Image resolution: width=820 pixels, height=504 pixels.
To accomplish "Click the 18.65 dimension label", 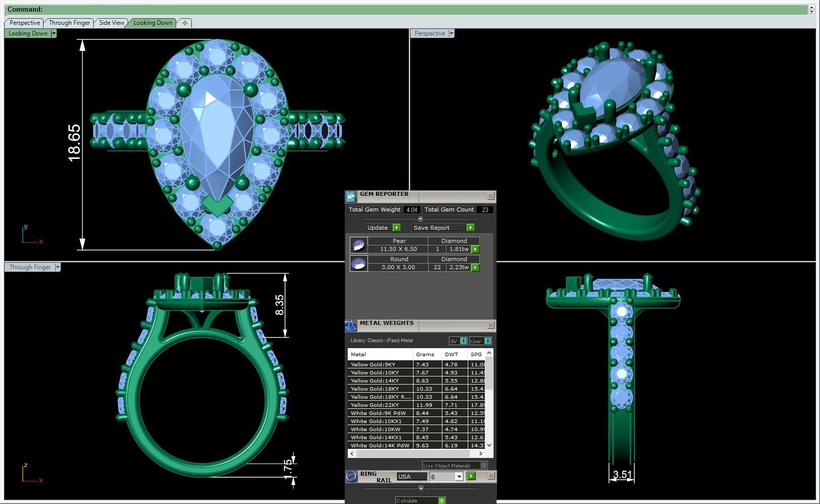I will 74,143.
